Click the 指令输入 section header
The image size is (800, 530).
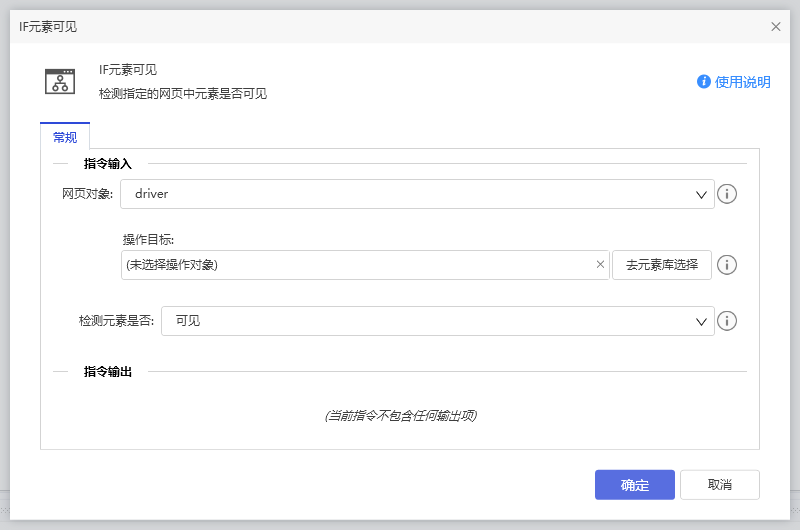pyautogui.click(x=108, y=163)
